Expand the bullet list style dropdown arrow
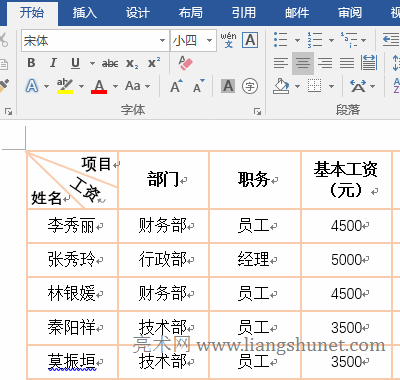Screen dimensions: 400x380 click(297, 40)
